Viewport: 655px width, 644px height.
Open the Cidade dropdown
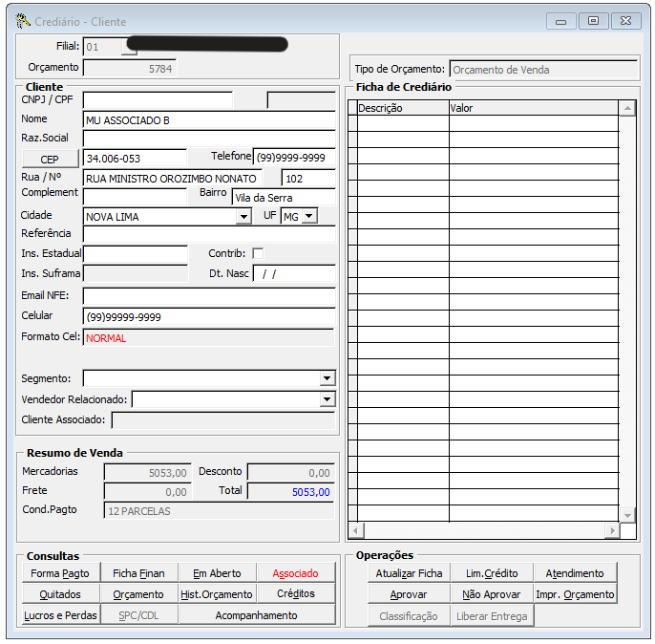coord(243,217)
